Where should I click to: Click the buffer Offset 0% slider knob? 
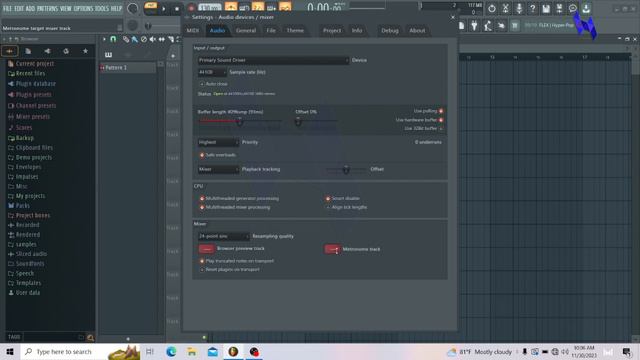click(298, 121)
